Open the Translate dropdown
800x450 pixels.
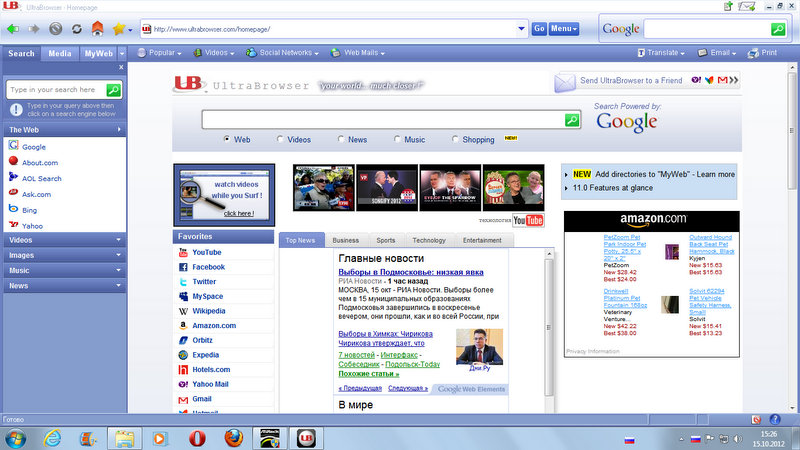tap(661, 53)
